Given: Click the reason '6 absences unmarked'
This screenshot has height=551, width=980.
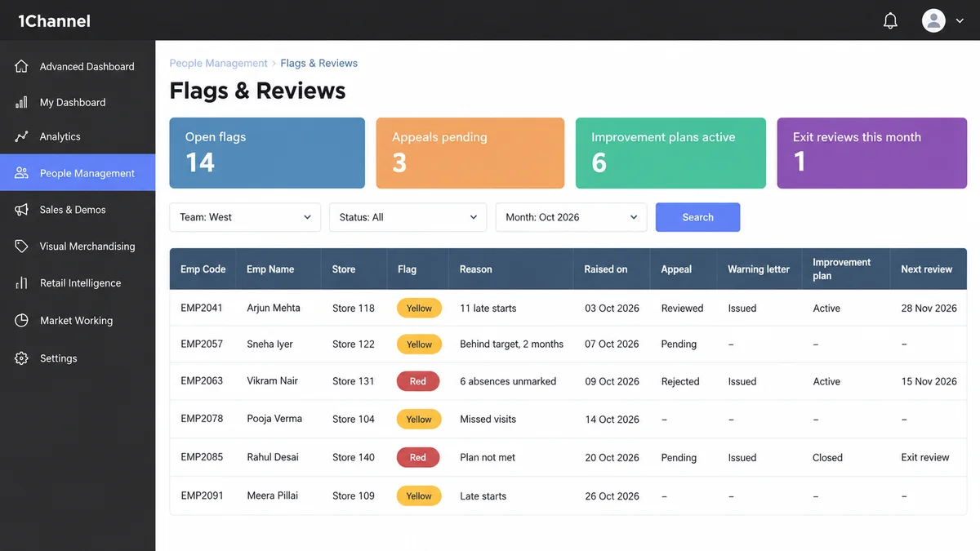Looking at the screenshot, I should pyautogui.click(x=508, y=381).
